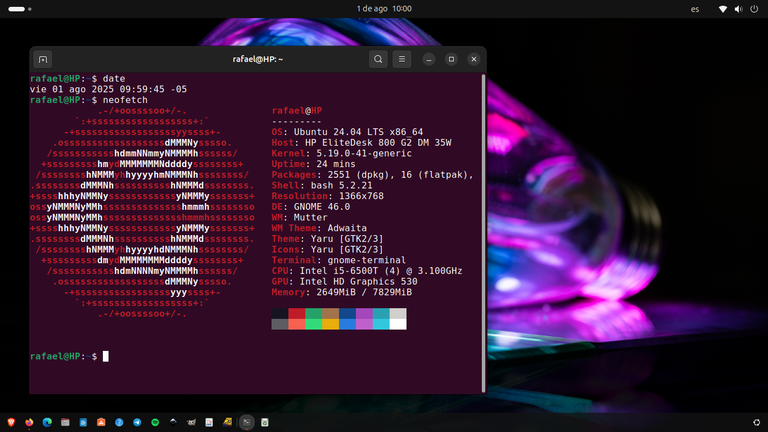Click the volume speaker icon in top bar
Image resolution: width=768 pixels, height=432 pixels.
(x=738, y=9)
